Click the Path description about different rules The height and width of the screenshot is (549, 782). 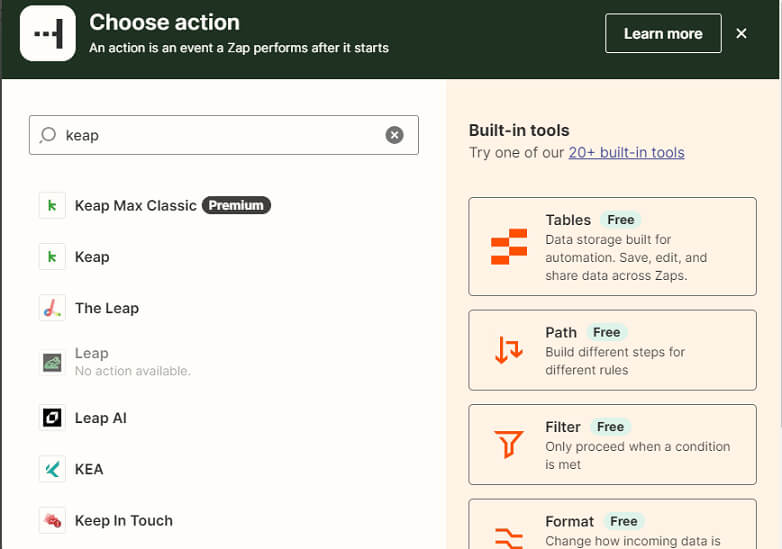[615, 362]
